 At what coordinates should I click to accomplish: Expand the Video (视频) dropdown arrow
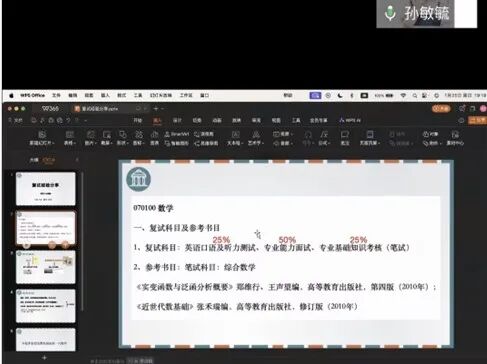[292, 134]
